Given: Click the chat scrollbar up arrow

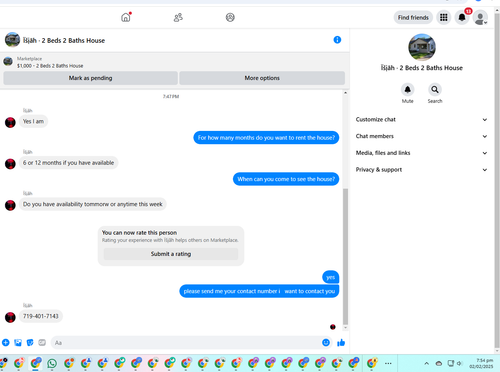Looking at the screenshot, I should coord(345,93).
